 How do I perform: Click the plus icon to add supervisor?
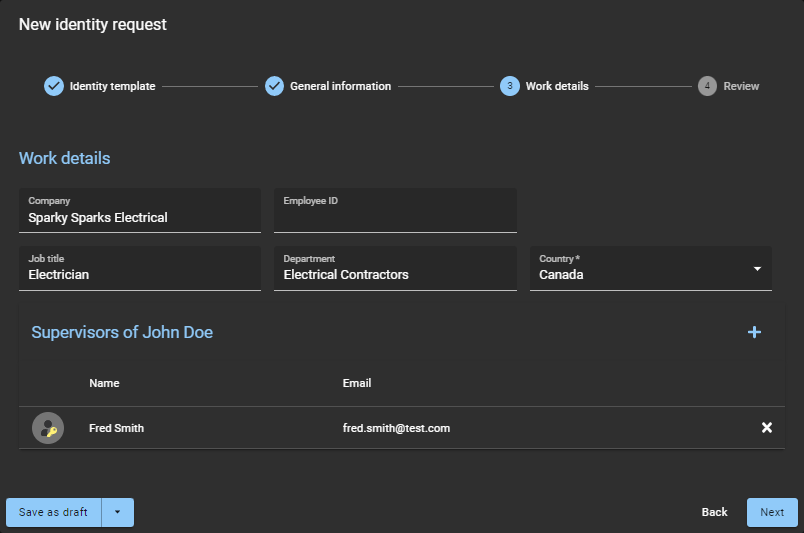pos(754,332)
